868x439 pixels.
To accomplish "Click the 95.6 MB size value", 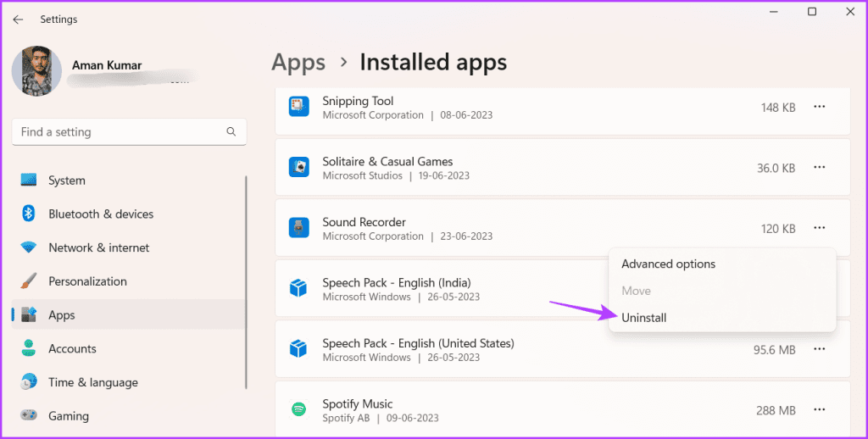I will click(775, 350).
